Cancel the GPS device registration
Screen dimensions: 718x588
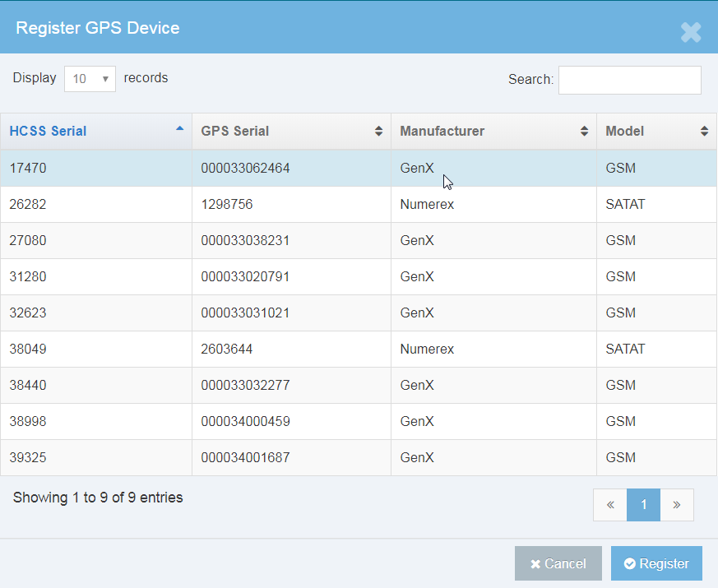click(558, 563)
